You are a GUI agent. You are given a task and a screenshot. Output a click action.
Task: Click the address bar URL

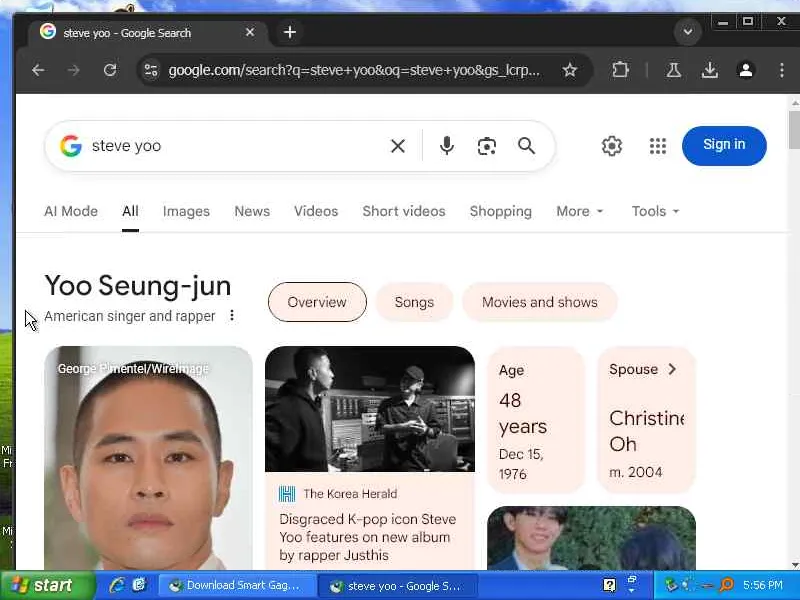pos(354,70)
